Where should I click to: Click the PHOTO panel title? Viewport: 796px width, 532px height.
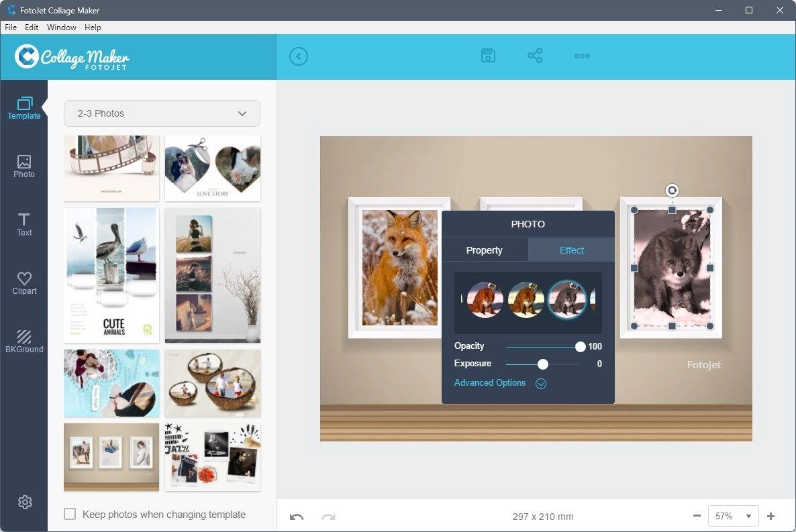528,224
